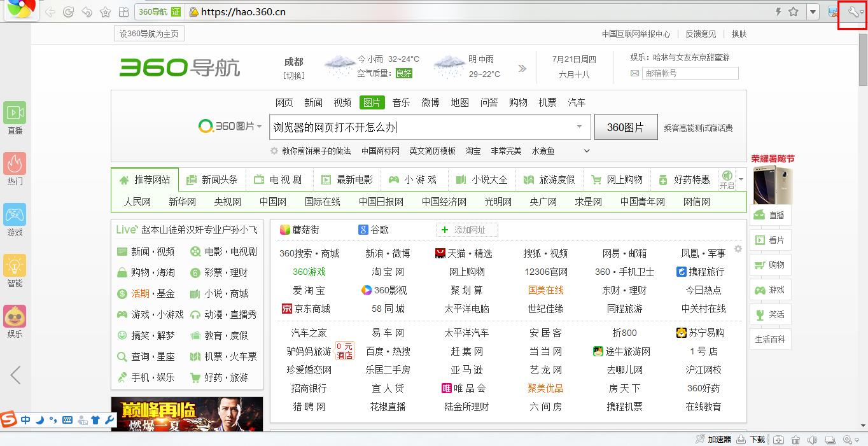The height and width of the screenshot is (446, 868).
Task: Expand hot search terms chevron after 水煮鱼
Action: [587, 151]
